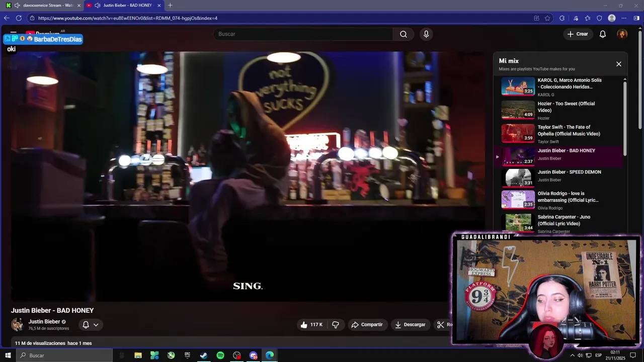The height and width of the screenshot is (362, 644).
Task: Click the YouTube Buscar search field
Action: tap(303, 34)
